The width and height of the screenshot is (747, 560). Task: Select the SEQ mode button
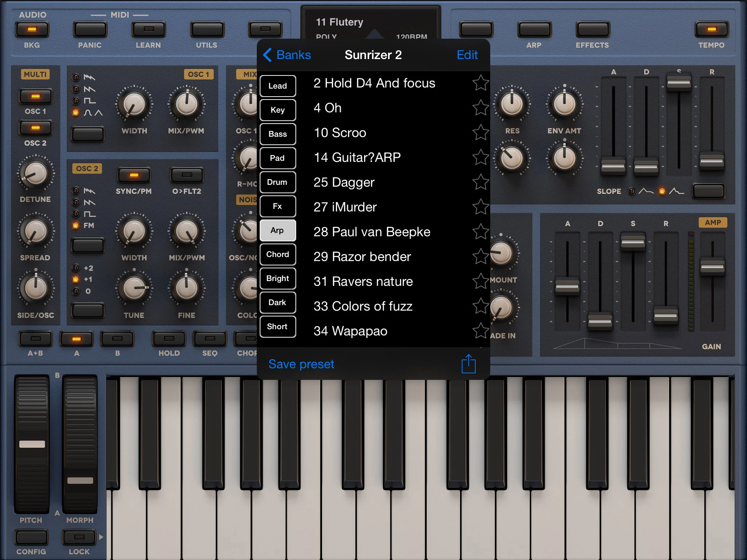pyautogui.click(x=210, y=339)
